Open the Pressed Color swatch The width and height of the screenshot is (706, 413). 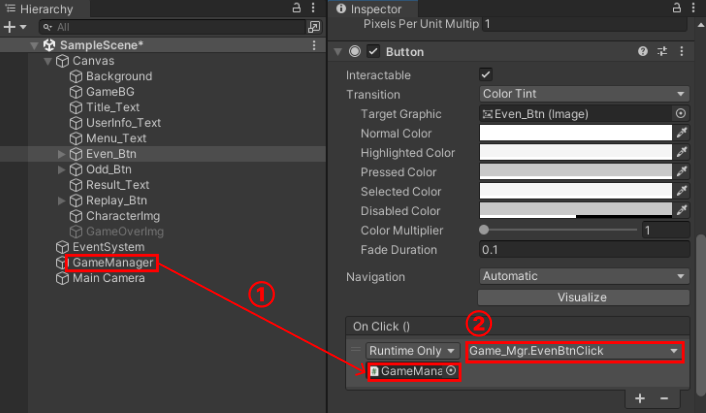[x=575, y=172]
